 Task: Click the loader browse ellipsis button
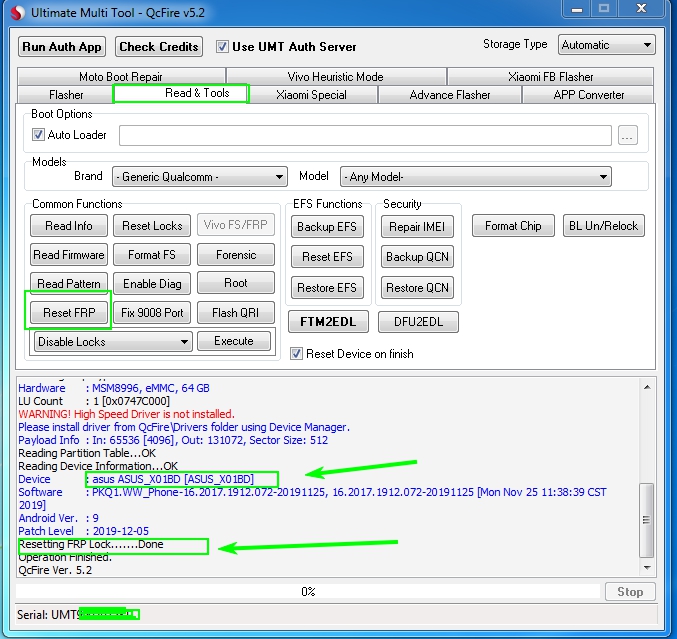[627, 135]
